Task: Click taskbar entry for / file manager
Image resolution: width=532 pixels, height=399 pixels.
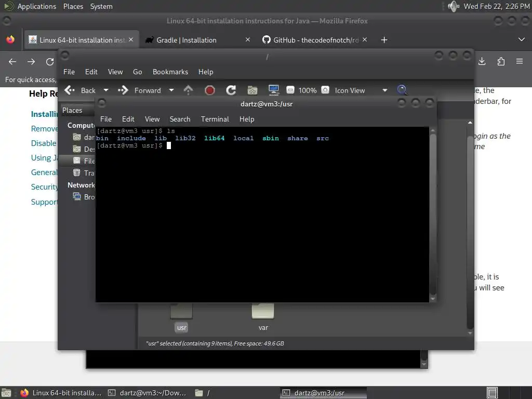Action: point(235,393)
